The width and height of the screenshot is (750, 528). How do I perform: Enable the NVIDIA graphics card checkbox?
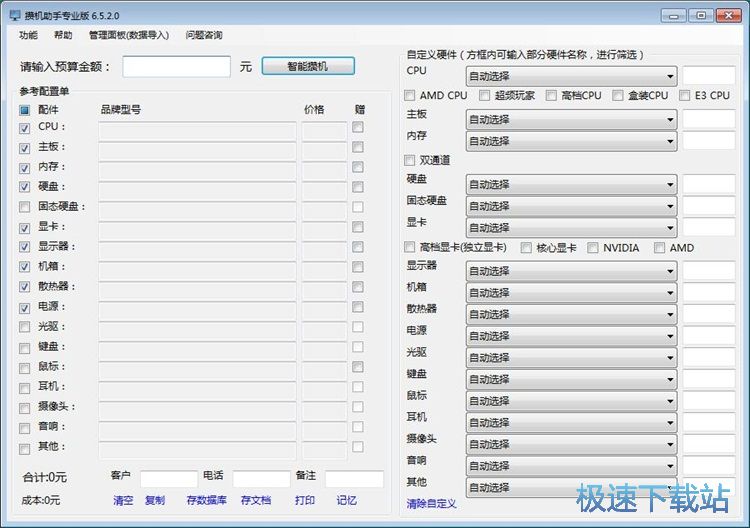pos(593,248)
